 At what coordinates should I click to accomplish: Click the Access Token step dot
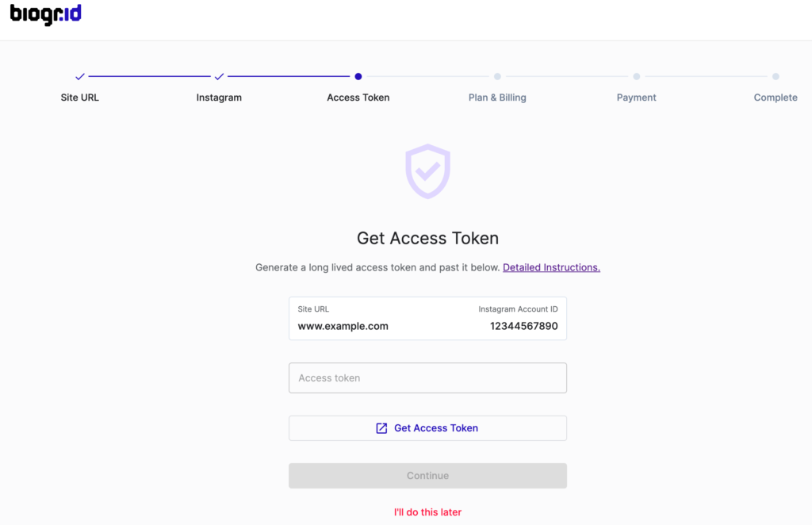click(x=358, y=77)
